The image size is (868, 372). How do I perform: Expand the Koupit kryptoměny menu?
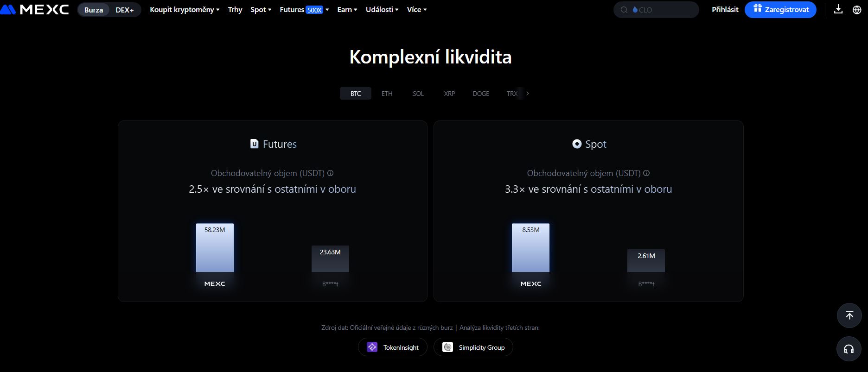point(185,9)
